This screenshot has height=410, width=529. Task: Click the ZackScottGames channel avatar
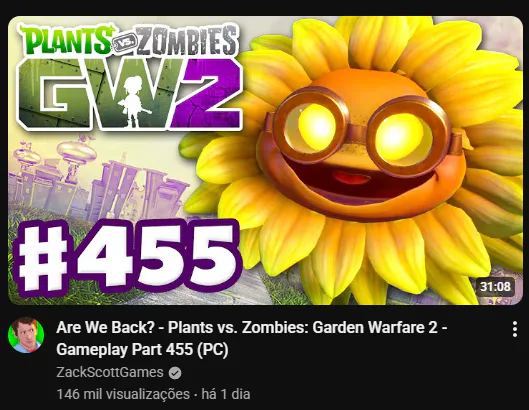(26, 335)
